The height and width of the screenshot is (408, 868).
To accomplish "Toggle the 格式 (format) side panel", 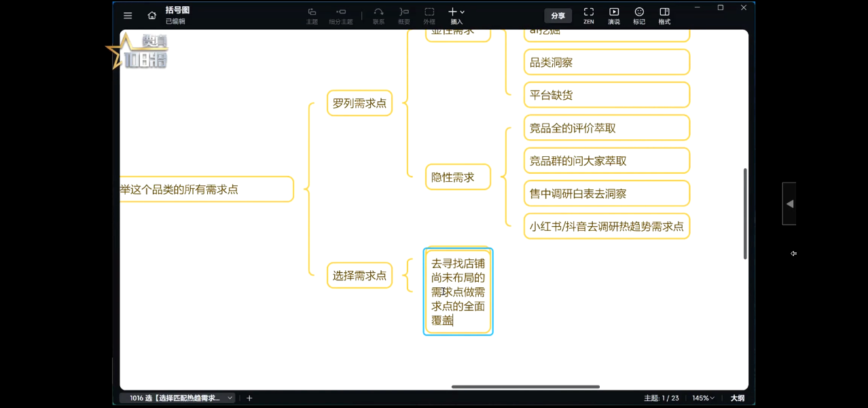I will pos(664,16).
